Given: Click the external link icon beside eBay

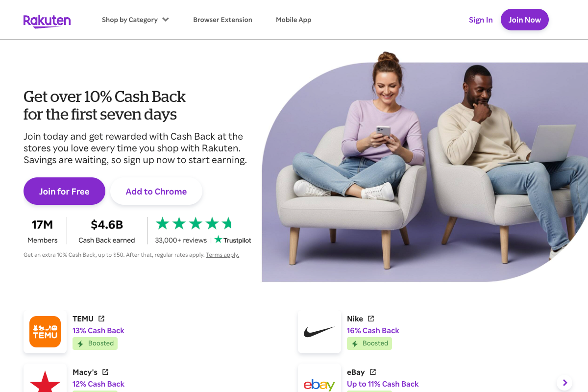Looking at the screenshot, I should pos(373,372).
